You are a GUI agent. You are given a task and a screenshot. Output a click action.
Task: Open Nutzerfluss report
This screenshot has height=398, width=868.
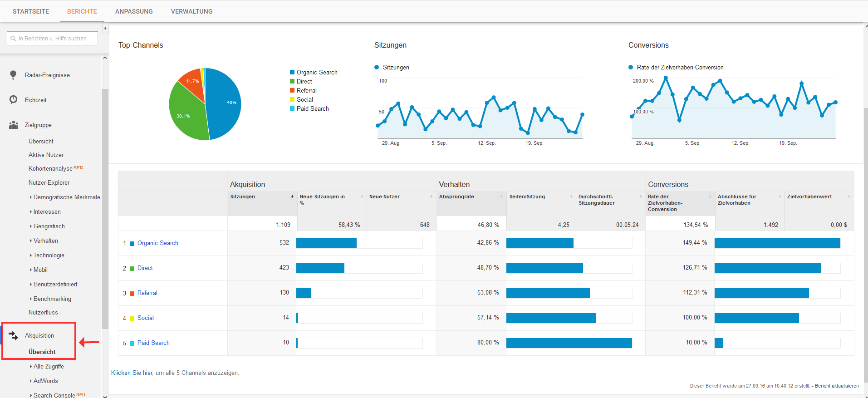[43, 312]
